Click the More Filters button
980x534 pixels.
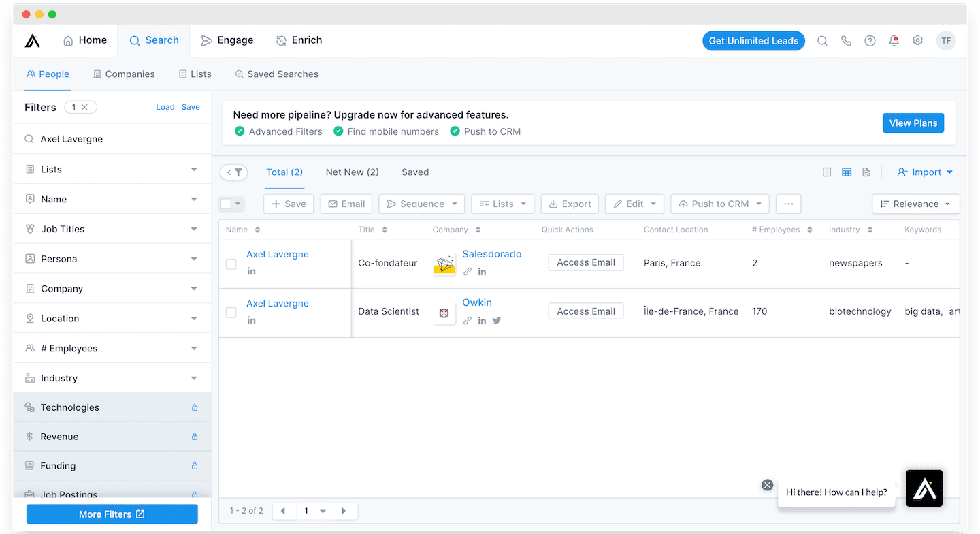(x=112, y=514)
